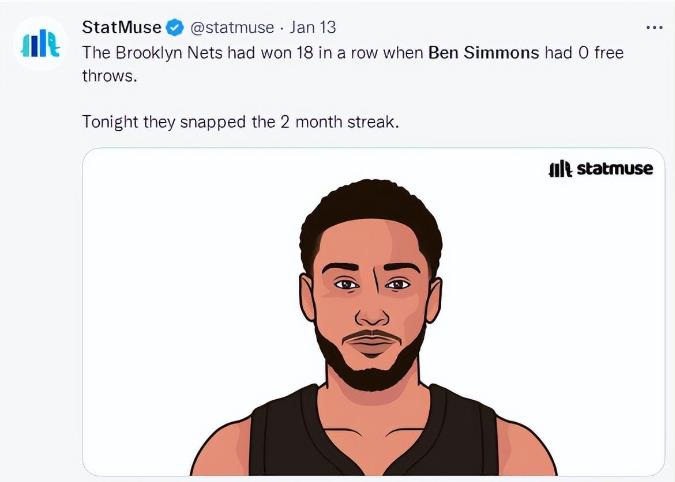Open the tweet's more options ellipsis

click(x=654, y=28)
